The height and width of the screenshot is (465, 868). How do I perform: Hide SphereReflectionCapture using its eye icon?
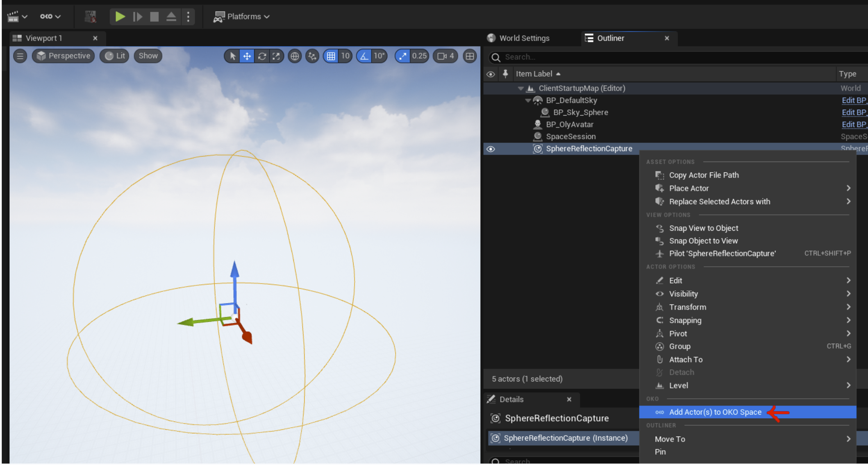click(491, 149)
